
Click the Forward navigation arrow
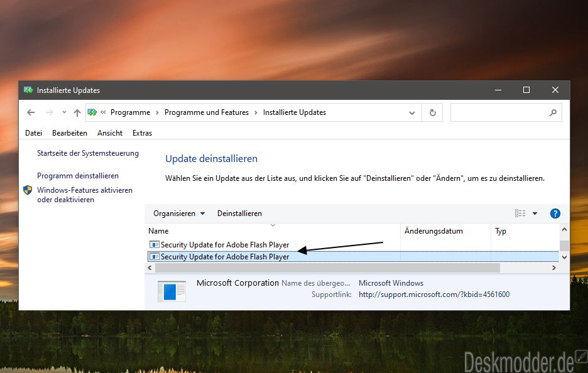[x=49, y=112]
